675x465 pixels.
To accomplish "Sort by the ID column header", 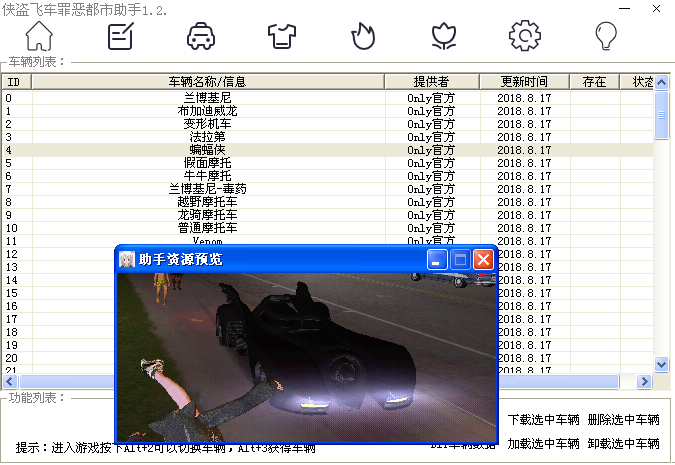I will pyautogui.click(x=17, y=82).
